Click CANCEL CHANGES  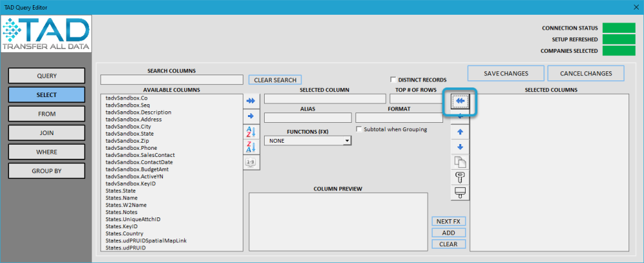tap(586, 73)
